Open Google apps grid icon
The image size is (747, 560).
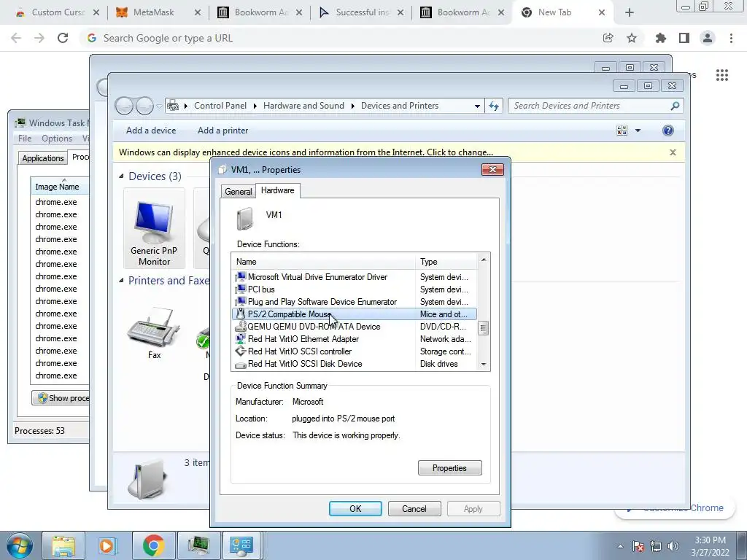[721, 75]
